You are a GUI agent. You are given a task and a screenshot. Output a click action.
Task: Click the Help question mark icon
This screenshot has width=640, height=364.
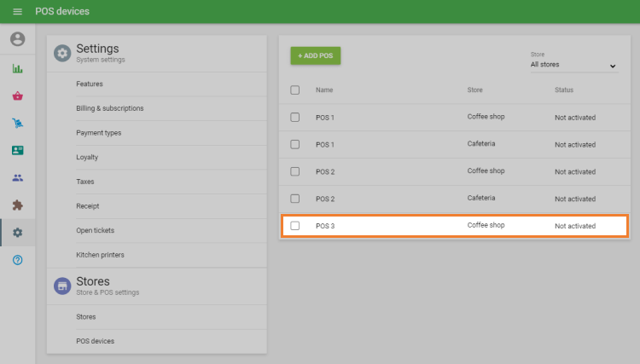point(17,259)
